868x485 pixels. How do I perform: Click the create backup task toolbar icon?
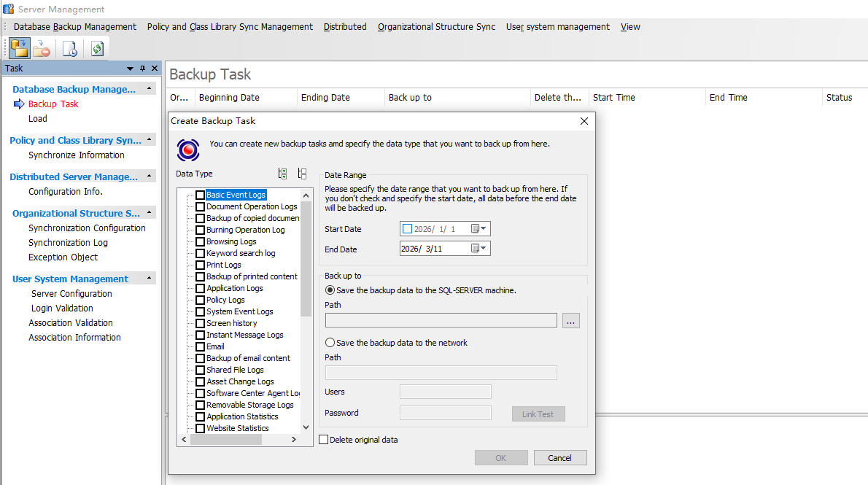click(x=20, y=49)
